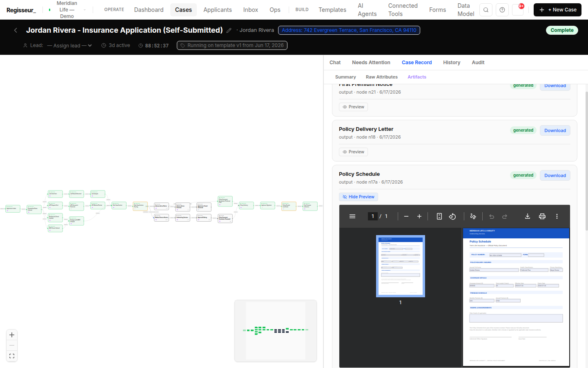Switch to the Chat tab

coord(335,63)
